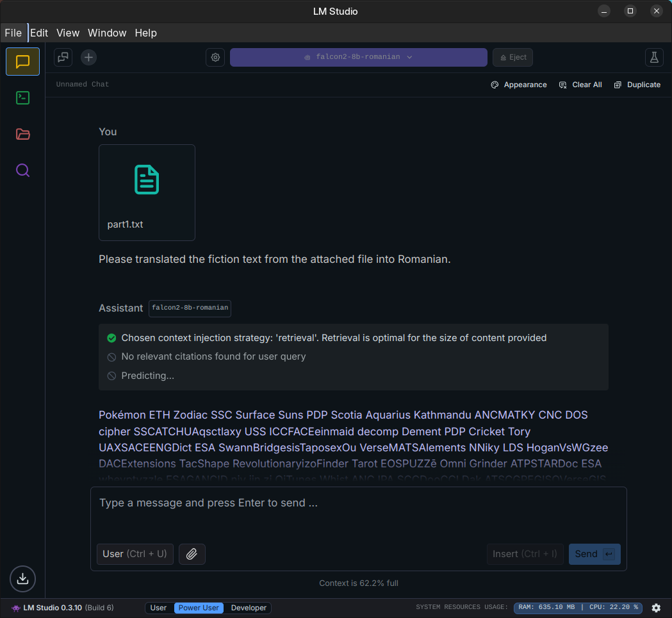Switch to User mode

(x=158, y=608)
